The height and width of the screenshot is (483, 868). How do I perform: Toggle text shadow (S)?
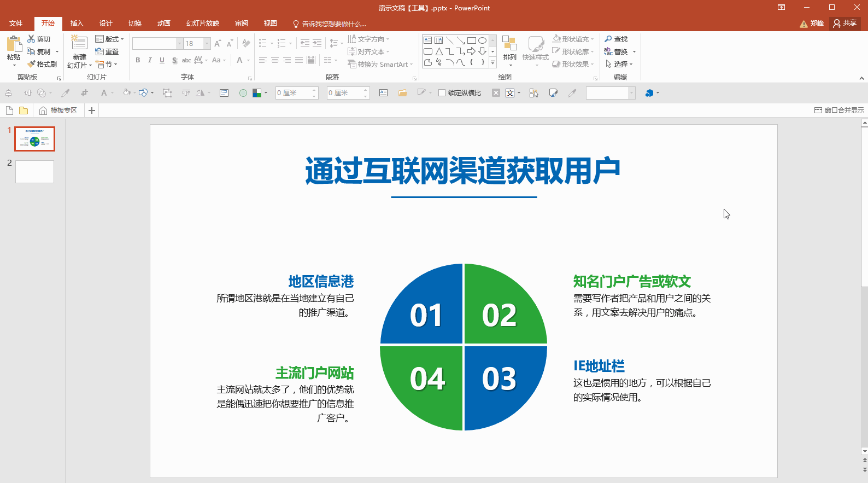(x=174, y=60)
